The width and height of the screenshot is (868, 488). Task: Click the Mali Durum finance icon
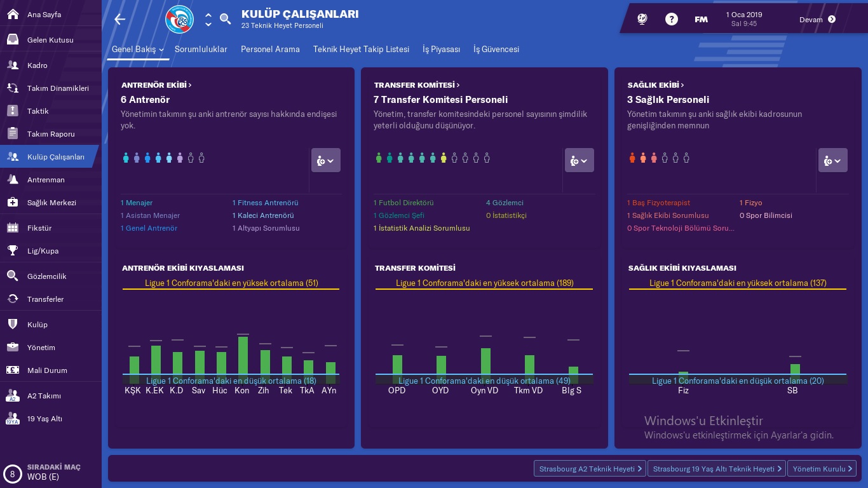click(x=12, y=370)
